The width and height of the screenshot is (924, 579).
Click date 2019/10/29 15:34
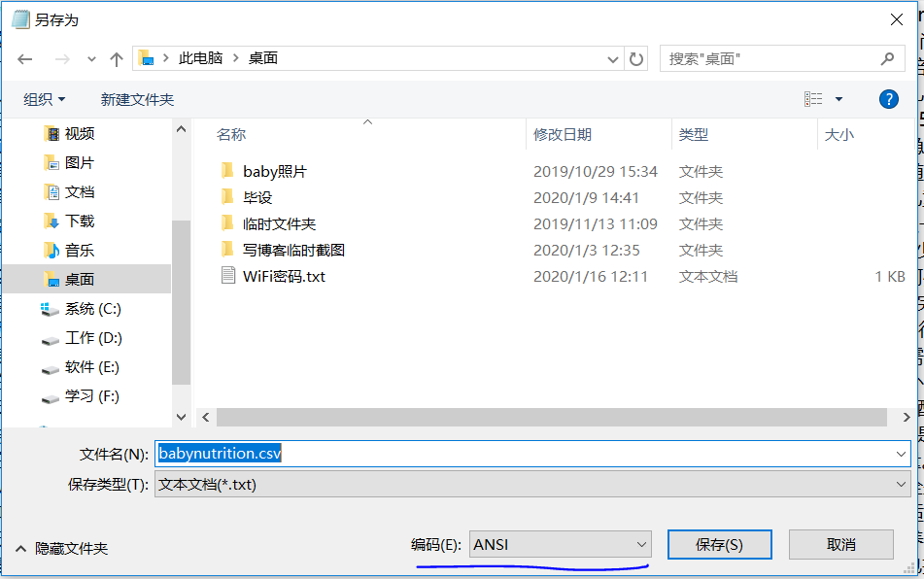[x=596, y=171]
